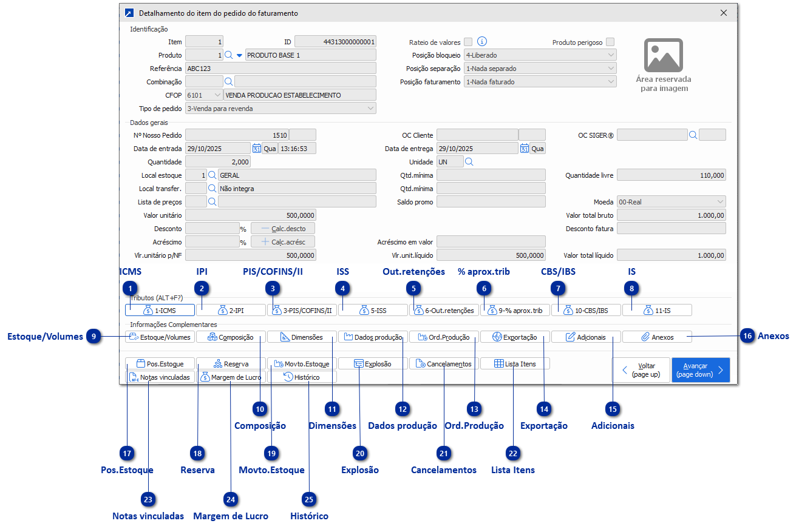Open the Tipo de pedido dropdown
799x532 pixels.
(280, 109)
